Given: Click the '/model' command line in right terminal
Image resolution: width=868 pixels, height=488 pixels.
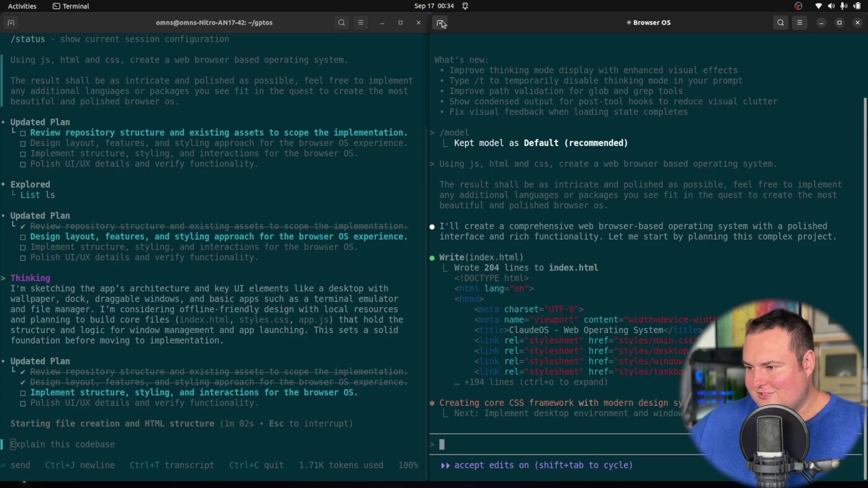Looking at the screenshot, I should pyautogui.click(x=454, y=132).
